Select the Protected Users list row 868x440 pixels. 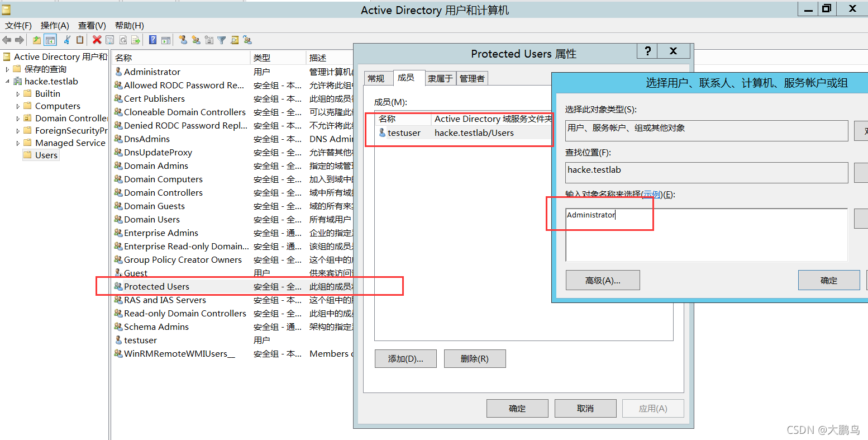(x=233, y=286)
